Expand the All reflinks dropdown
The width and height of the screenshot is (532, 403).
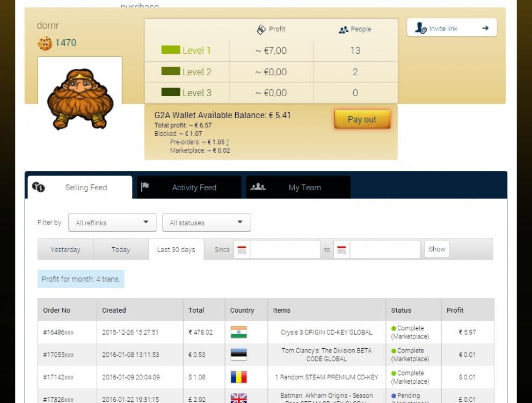point(112,222)
